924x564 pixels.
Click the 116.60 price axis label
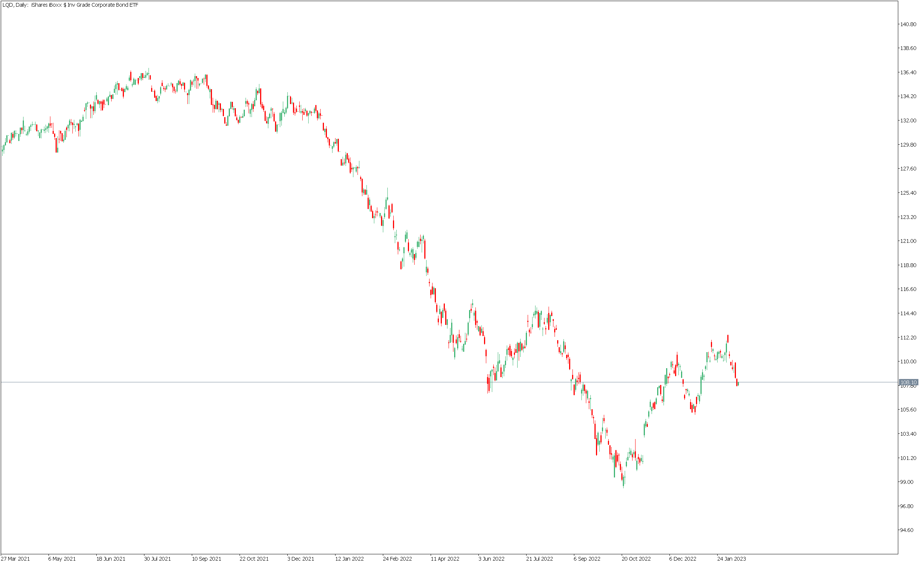coord(908,289)
